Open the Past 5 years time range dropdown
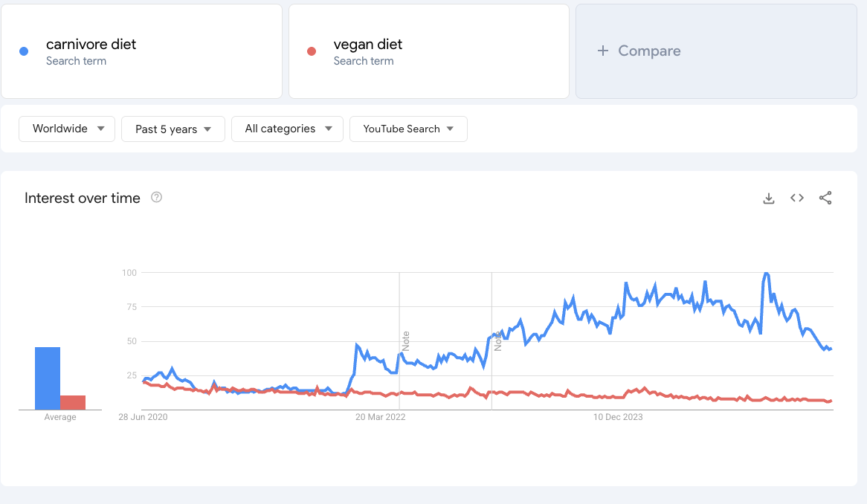 173,129
